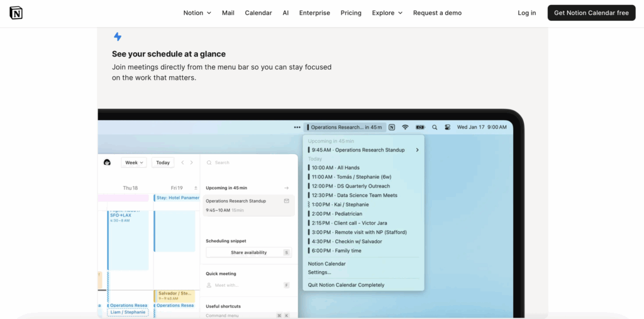Select the Fri 19 column header
644x319 pixels.
click(x=177, y=188)
